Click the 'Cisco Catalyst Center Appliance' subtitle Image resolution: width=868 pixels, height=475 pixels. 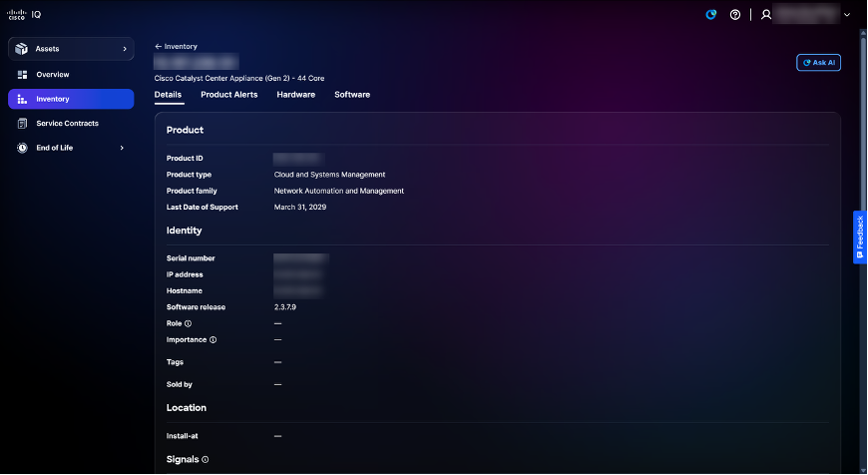pos(239,78)
